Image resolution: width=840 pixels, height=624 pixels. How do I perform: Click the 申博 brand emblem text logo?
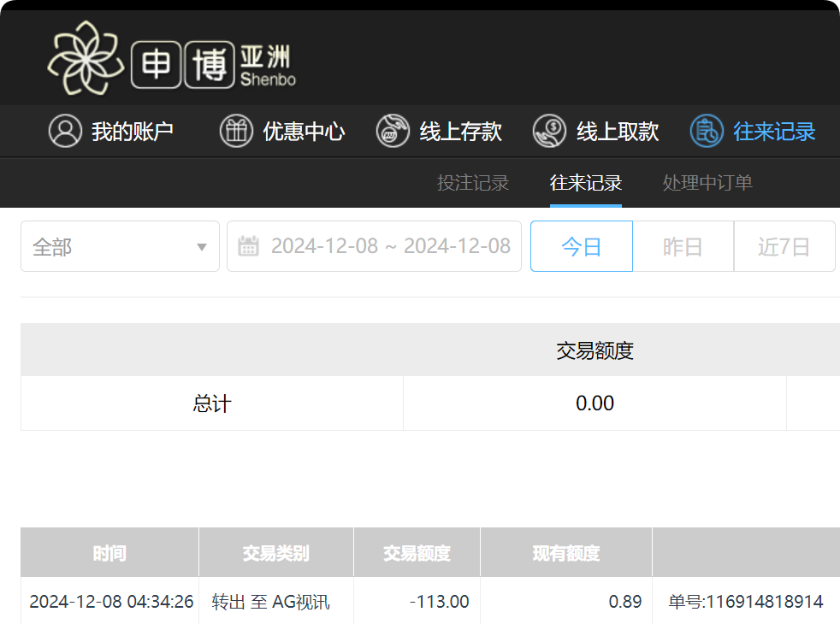182,60
